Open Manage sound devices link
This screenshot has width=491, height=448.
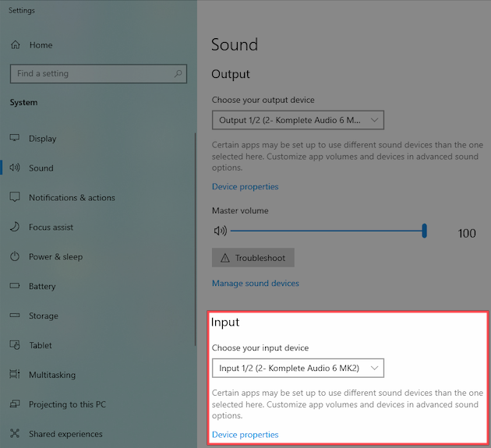(256, 284)
